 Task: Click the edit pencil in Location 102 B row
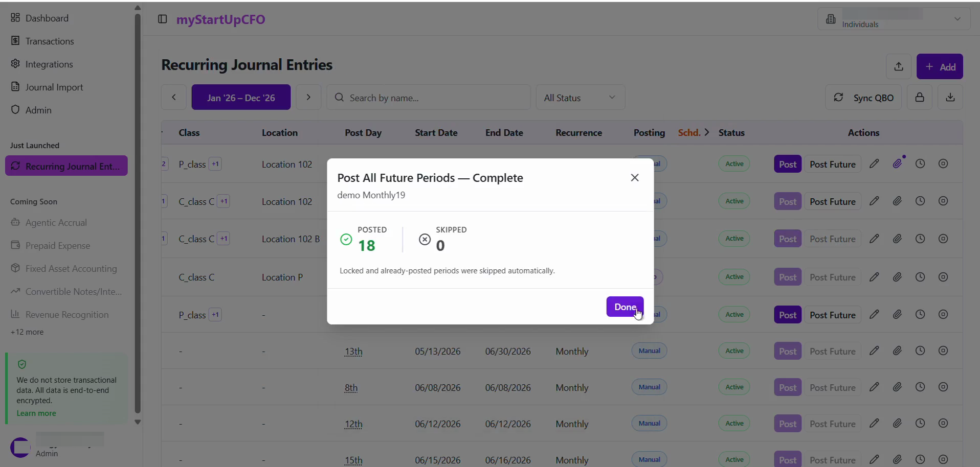(x=875, y=239)
